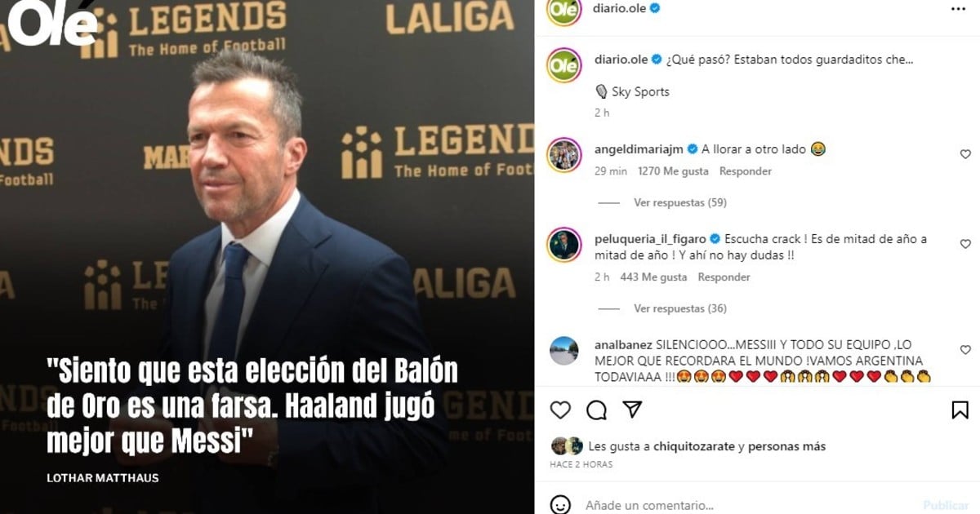Expand Ver respuestas (59) thread

tap(680, 202)
